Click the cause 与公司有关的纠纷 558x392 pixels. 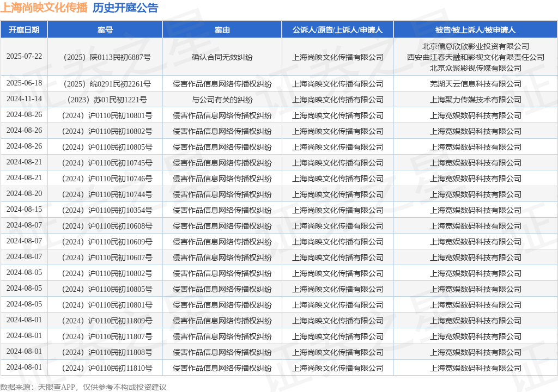pyautogui.click(x=222, y=100)
